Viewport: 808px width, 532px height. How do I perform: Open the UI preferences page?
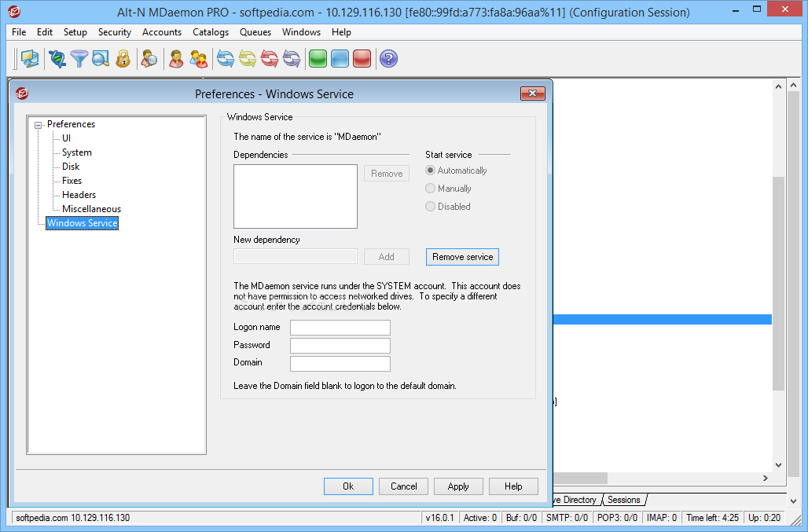pyautogui.click(x=66, y=138)
